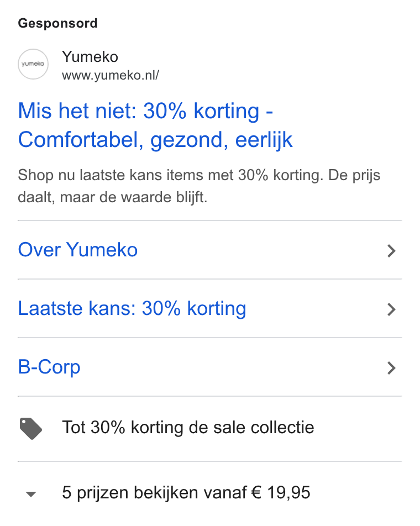The width and height of the screenshot is (420, 526).
Task: Select the Laatste kans sitelink row
Action: tap(210, 308)
